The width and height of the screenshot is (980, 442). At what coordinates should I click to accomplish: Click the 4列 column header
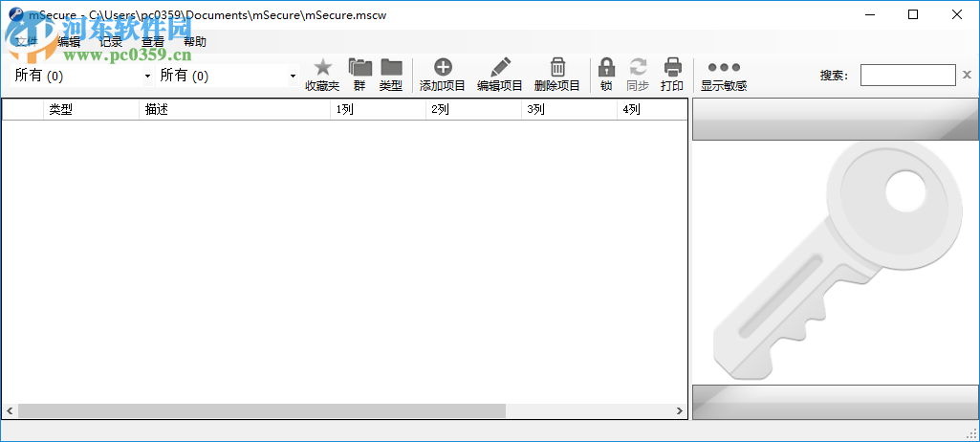pyautogui.click(x=652, y=110)
